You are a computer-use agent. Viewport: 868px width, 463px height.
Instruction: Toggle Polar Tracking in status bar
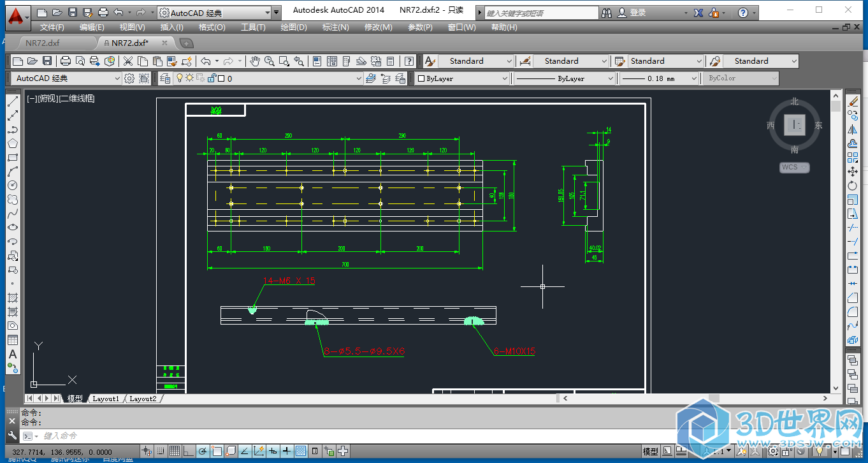202,452
